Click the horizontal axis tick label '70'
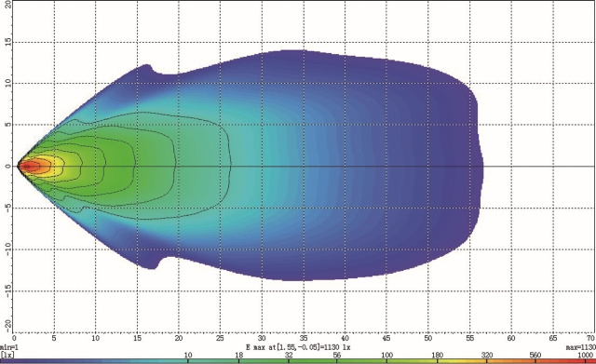The width and height of the screenshot is (596, 364). [591, 338]
